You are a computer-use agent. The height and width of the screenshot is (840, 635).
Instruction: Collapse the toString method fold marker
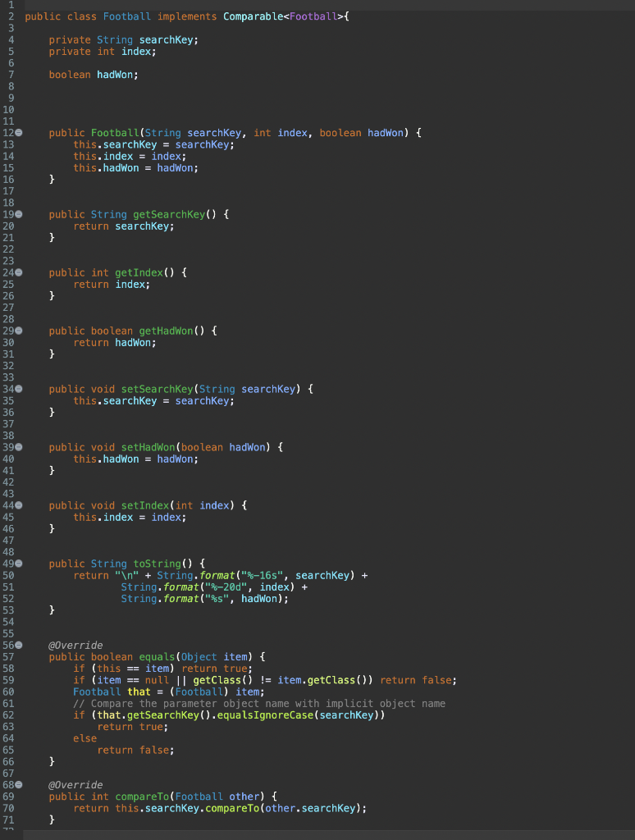point(19,564)
